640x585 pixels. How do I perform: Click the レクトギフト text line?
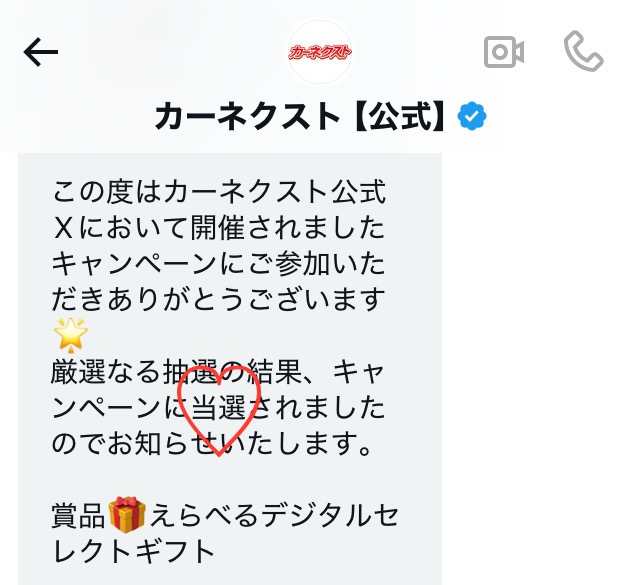pos(133,551)
